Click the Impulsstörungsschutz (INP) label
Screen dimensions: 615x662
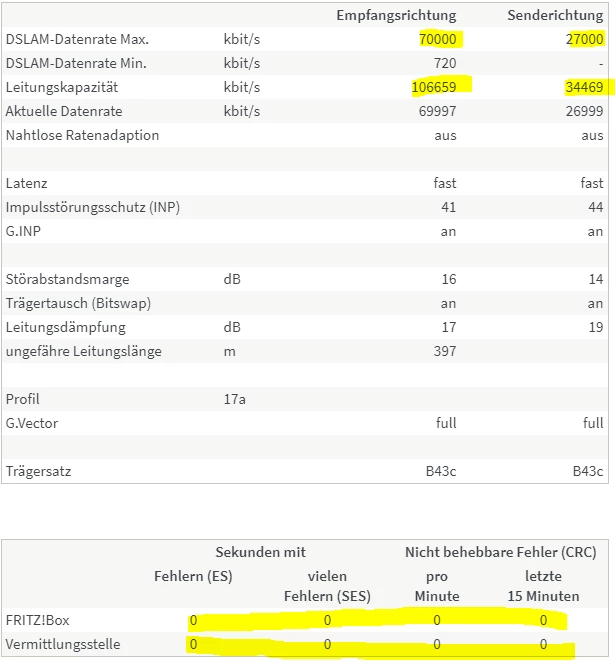coord(93,207)
